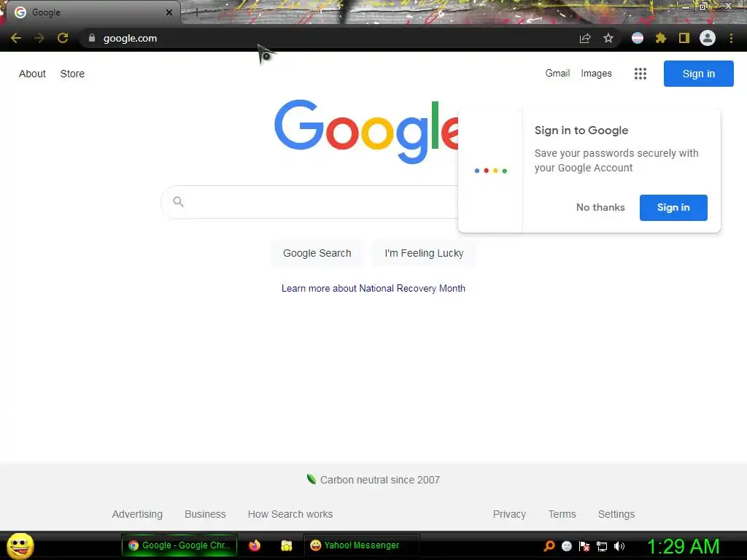
Task: Click the blue Sign in button in the page header
Action: pos(698,74)
